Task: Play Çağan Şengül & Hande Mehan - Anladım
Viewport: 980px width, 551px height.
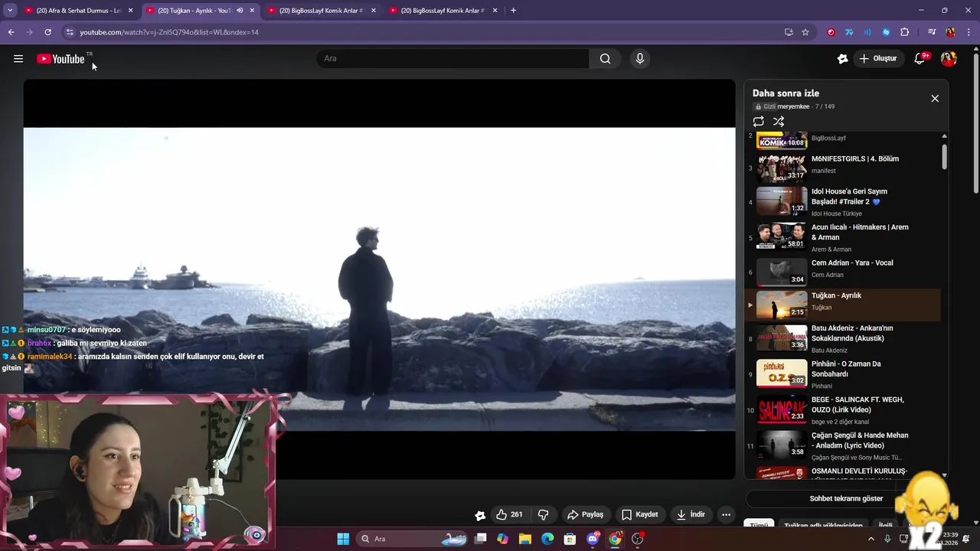Action: (x=842, y=445)
